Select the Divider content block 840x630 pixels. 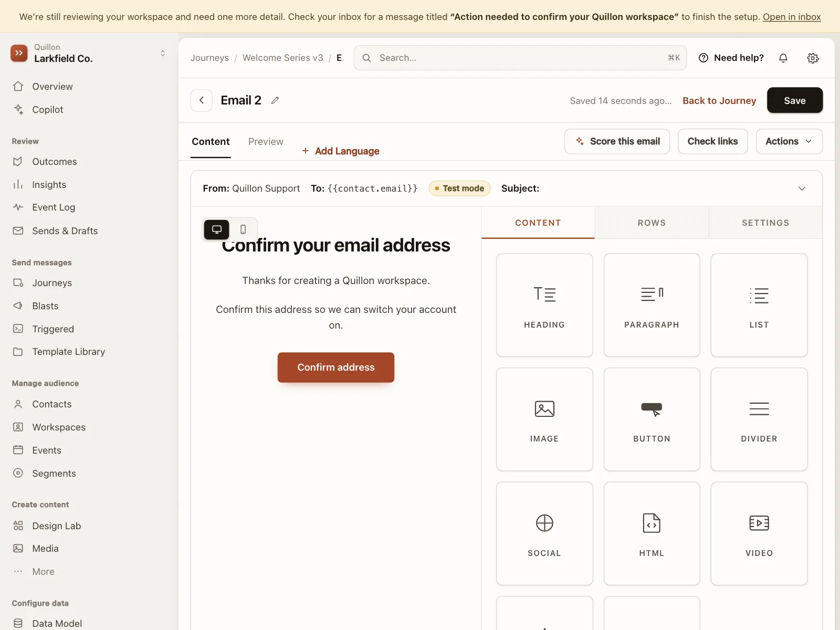759,419
